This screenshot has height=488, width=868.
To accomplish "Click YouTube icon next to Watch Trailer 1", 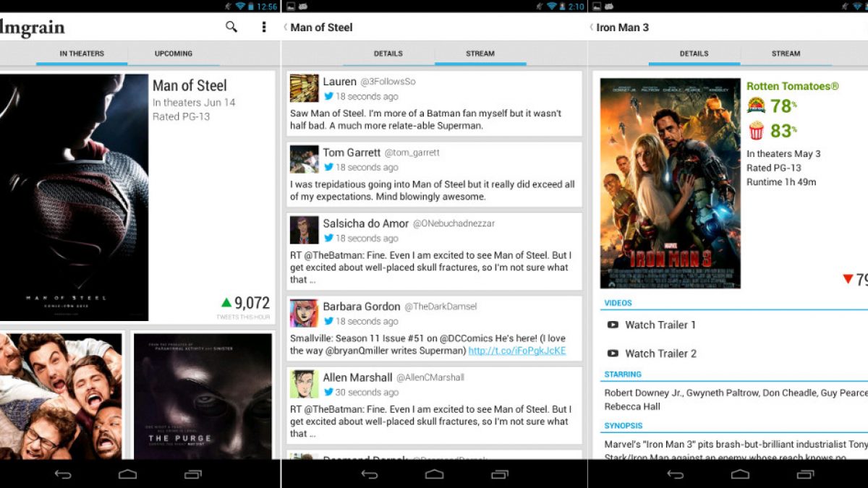I will (x=613, y=325).
